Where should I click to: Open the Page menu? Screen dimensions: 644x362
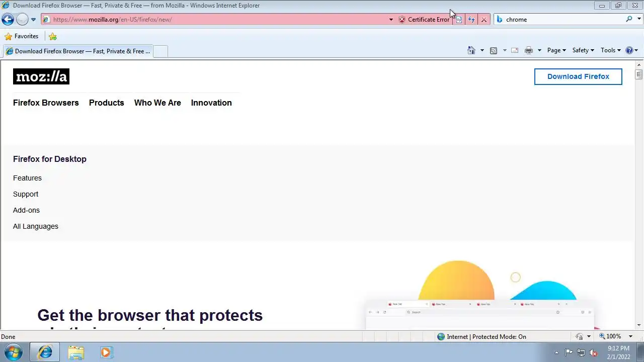[556, 50]
